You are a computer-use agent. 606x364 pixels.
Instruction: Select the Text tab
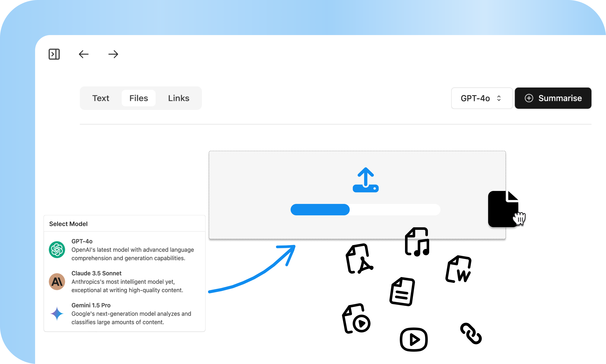click(x=100, y=97)
